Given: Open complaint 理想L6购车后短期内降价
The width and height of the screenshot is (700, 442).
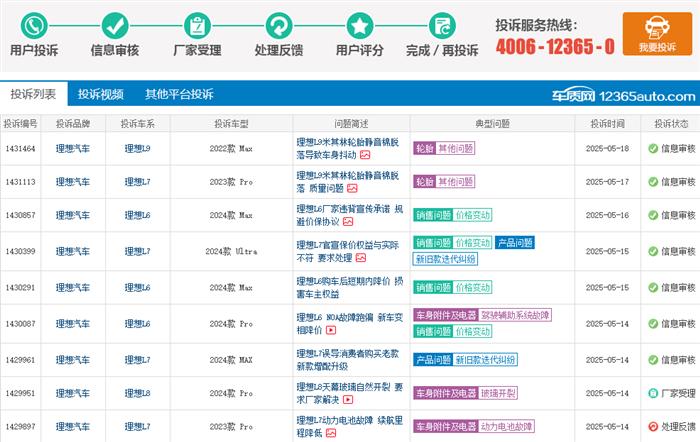Looking at the screenshot, I should [350, 288].
